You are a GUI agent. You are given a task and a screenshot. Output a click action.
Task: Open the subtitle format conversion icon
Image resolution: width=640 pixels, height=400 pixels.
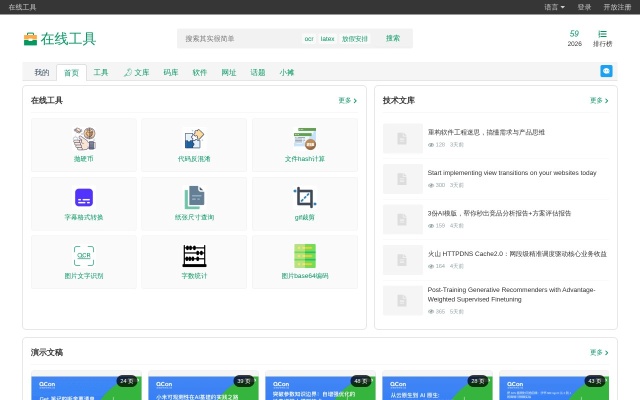pos(84,197)
